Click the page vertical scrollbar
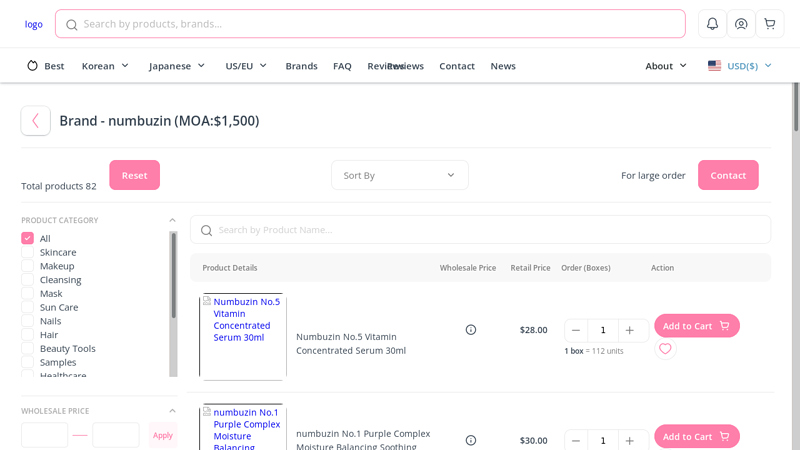 pos(795,107)
